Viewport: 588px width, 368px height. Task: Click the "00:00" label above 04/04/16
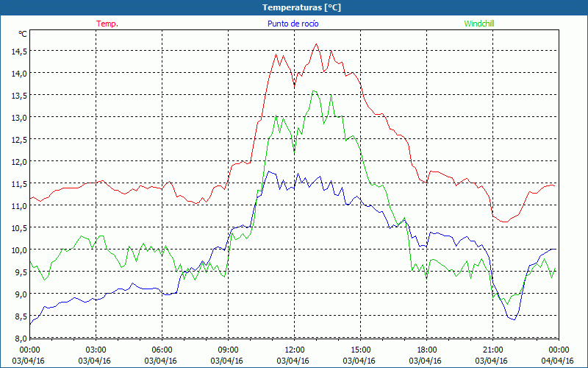click(x=559, y=350)
